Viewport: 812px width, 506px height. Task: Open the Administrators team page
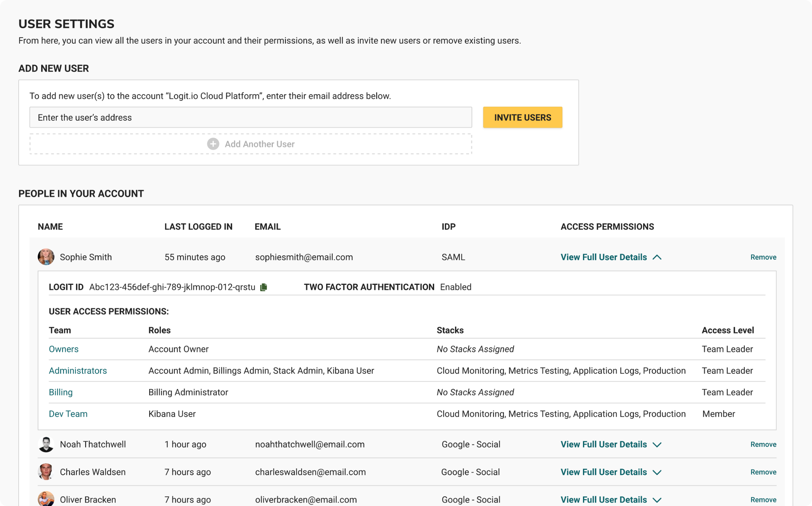(78, 370)
